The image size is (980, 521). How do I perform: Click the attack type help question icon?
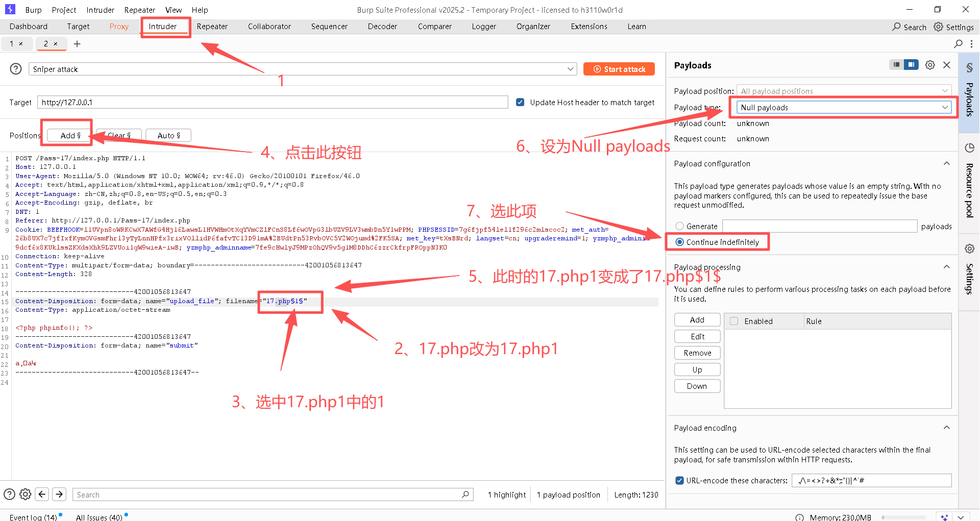16,69
